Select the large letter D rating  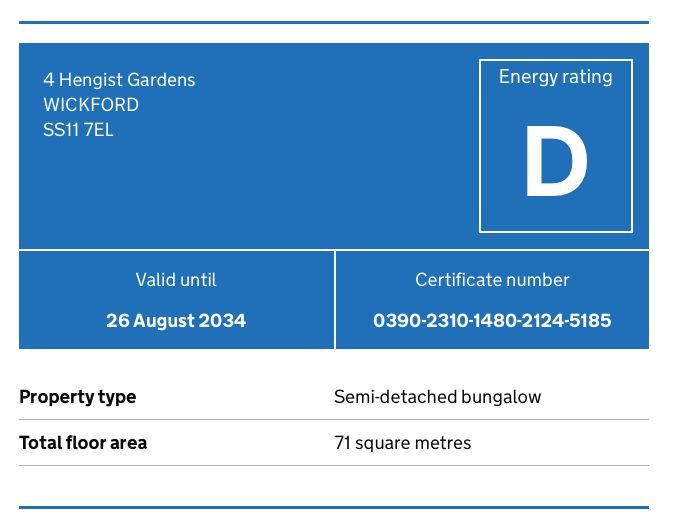[555, 165]
